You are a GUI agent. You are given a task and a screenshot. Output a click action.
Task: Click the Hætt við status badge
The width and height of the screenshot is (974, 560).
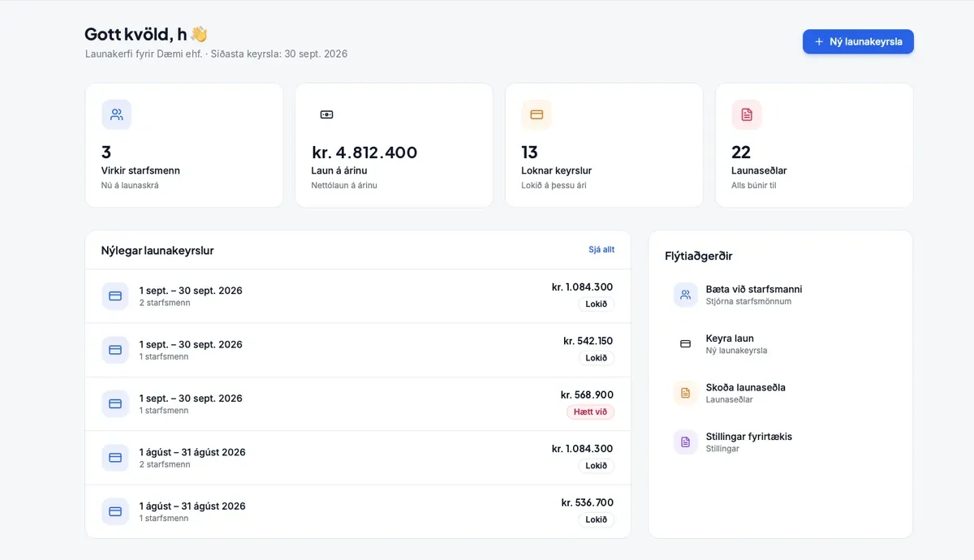pos(590,412)
